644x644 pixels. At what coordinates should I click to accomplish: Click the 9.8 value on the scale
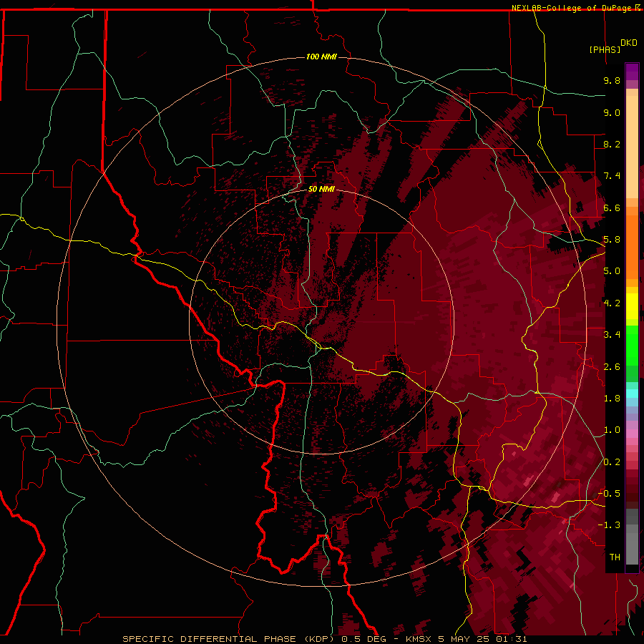point(612,80)
